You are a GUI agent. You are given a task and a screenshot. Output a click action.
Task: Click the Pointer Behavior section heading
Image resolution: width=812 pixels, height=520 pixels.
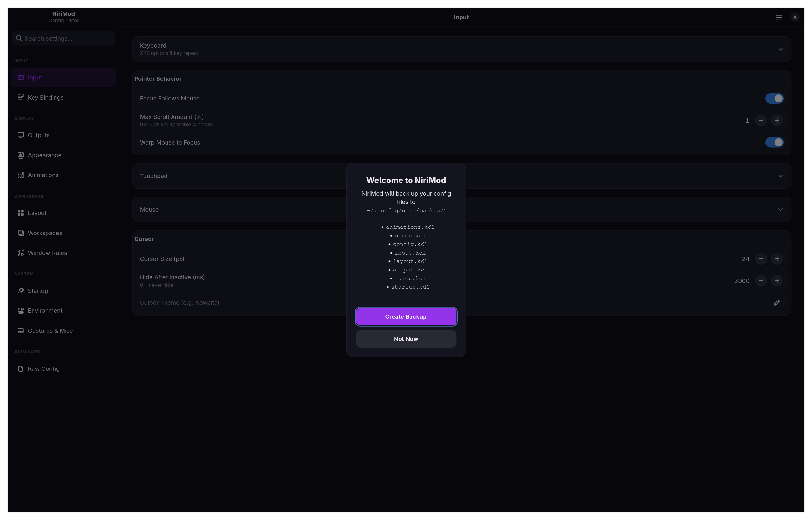pyautogui.click(x=158, y=79)
